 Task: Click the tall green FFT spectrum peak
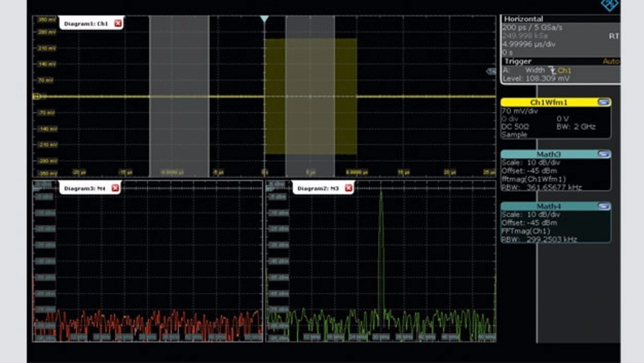tap(381, 242)
